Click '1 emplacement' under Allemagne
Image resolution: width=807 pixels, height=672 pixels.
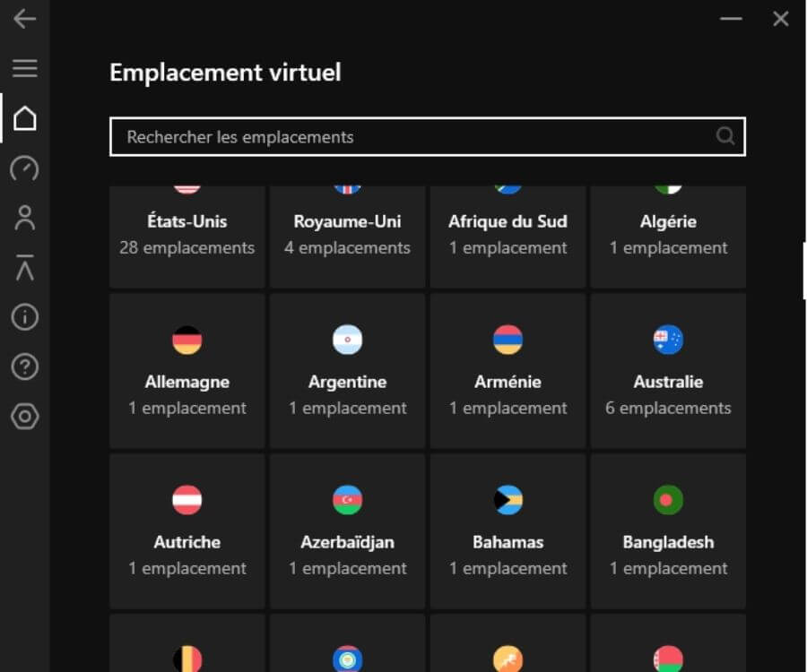[187, 409]
